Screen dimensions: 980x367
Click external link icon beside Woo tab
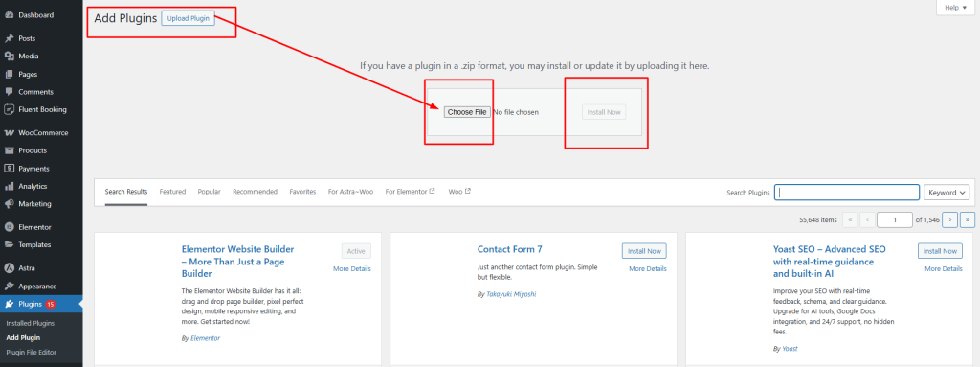(x=467, y=191)
